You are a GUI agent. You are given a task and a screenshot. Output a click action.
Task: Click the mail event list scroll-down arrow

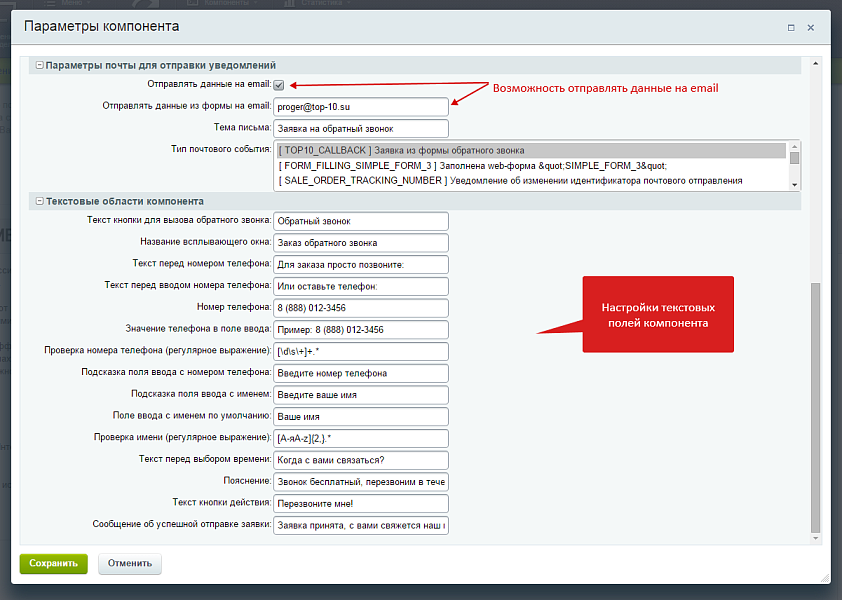794,184
